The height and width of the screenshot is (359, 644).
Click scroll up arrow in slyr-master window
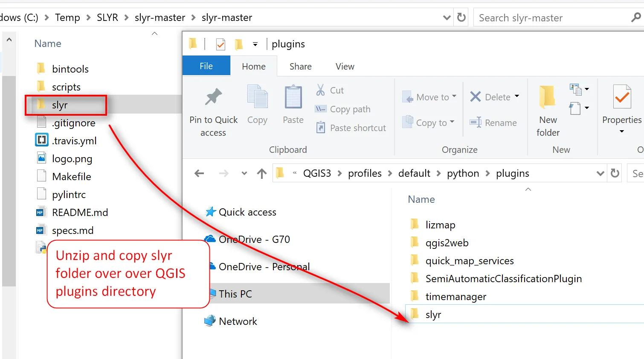tap(9, 40)
